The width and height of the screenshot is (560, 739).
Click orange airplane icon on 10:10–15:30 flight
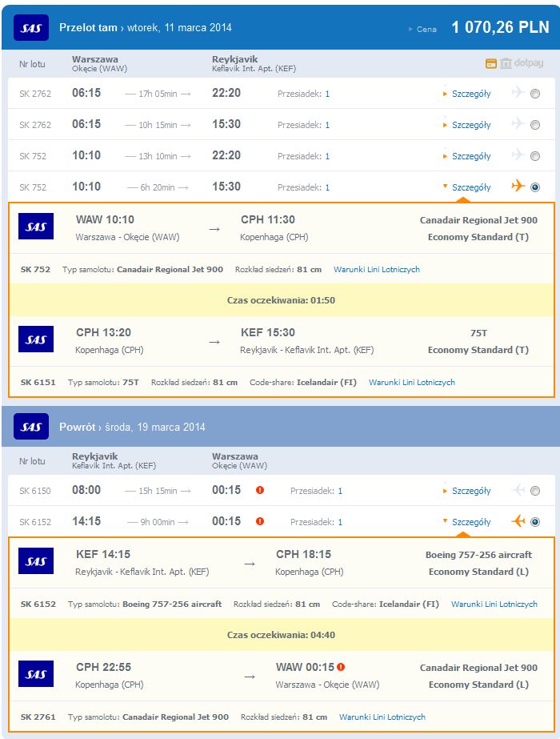[x=518, y=186]
